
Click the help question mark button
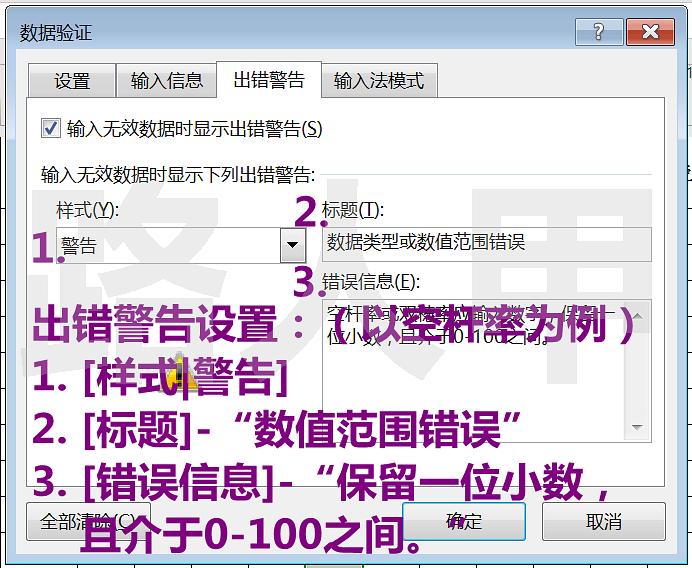pos(599,32)
